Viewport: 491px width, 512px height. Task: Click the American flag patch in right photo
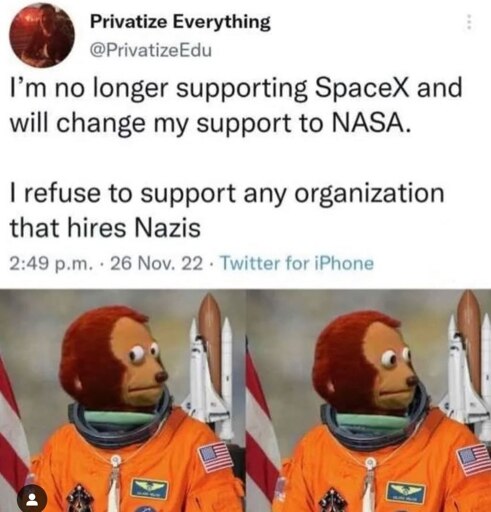coord(473,459)
